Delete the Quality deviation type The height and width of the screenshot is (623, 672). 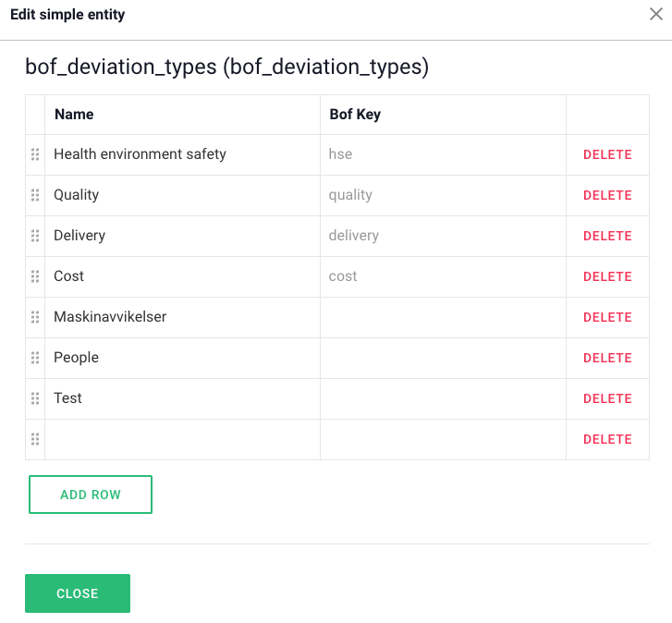pyautogui.click(x=607, y=196)
